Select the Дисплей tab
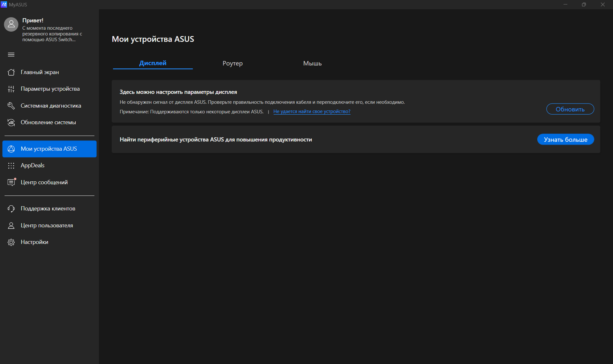 point(153,63)
